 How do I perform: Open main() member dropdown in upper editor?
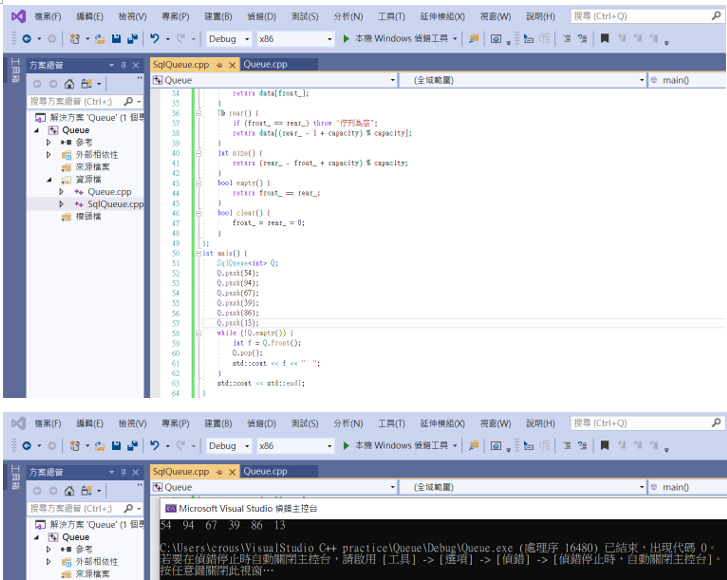coord(688,80)
